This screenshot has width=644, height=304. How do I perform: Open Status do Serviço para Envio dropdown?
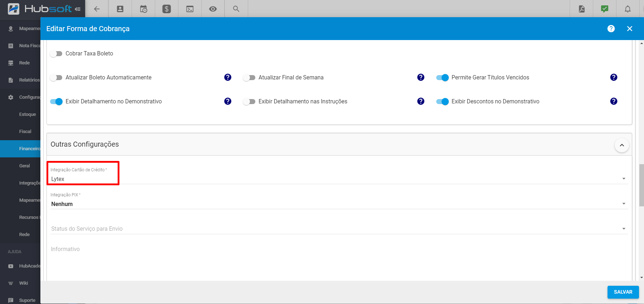(x=339, y=229)
